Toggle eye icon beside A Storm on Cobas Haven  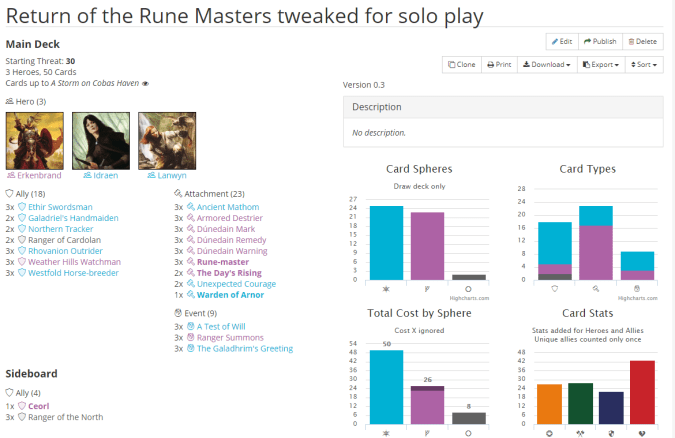tap(146, 83)
